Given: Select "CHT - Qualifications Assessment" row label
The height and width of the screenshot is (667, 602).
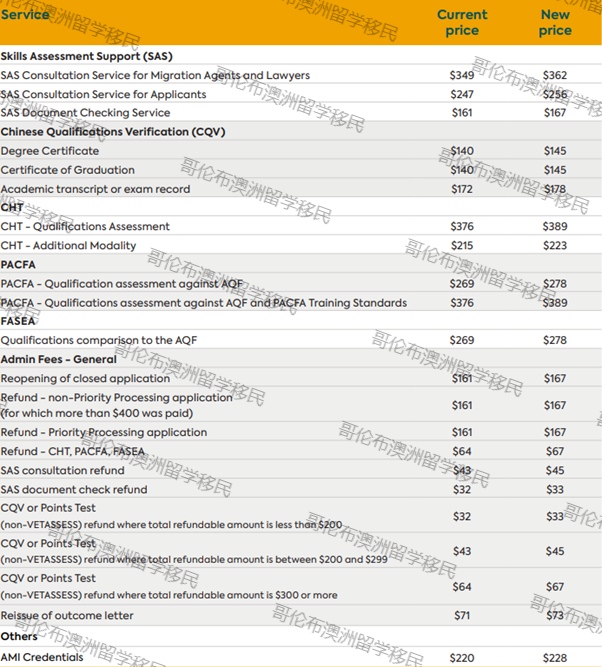Looking at the screenshot, I should pos(85,226).
